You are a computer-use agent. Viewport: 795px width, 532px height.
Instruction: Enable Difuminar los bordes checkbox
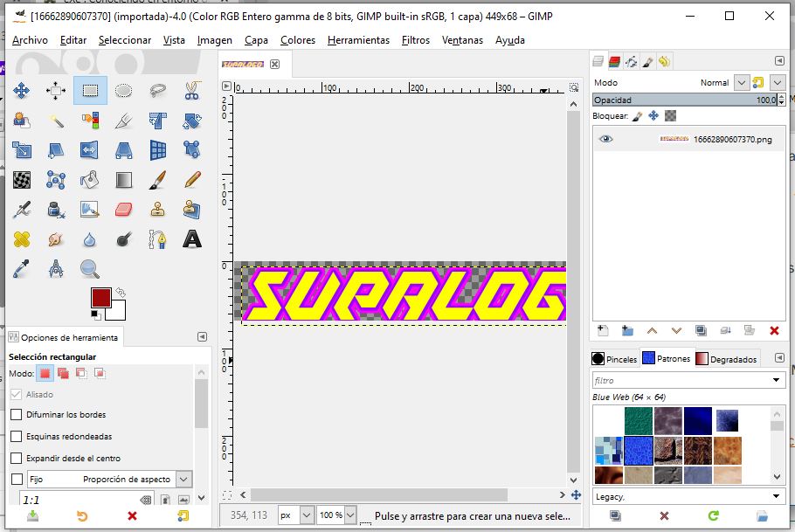pyautogui.click(x=17, y=414)
